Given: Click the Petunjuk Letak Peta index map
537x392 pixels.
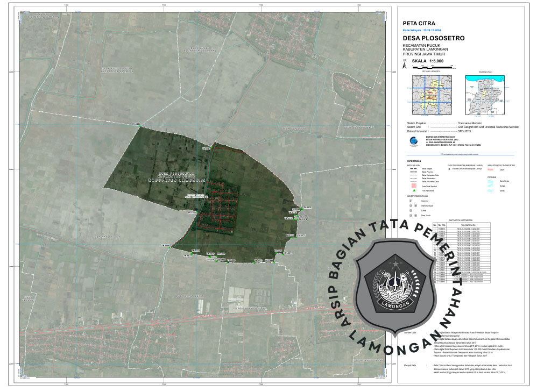Looking at the screenshot, I should click(430, 94).
